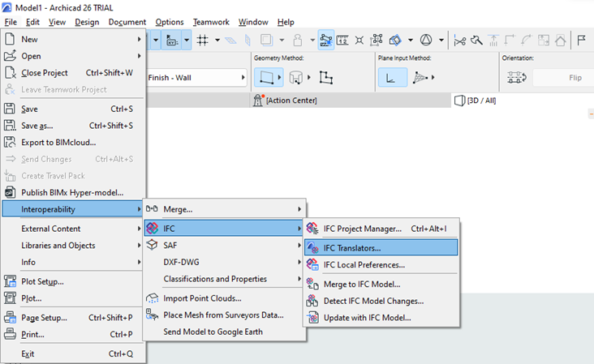Choose Plot... entry
This screenshot has height=364, width=594.
[73, 298]
